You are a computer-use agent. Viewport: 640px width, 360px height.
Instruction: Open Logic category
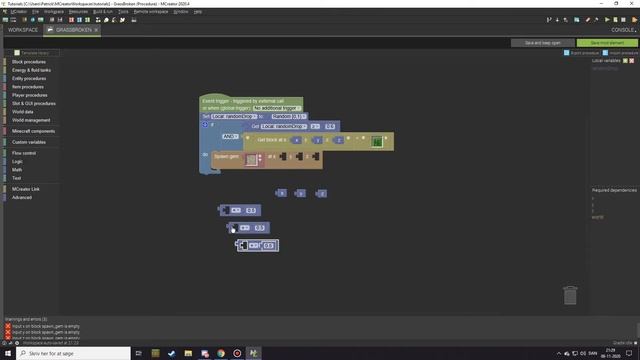click(17, 162)
